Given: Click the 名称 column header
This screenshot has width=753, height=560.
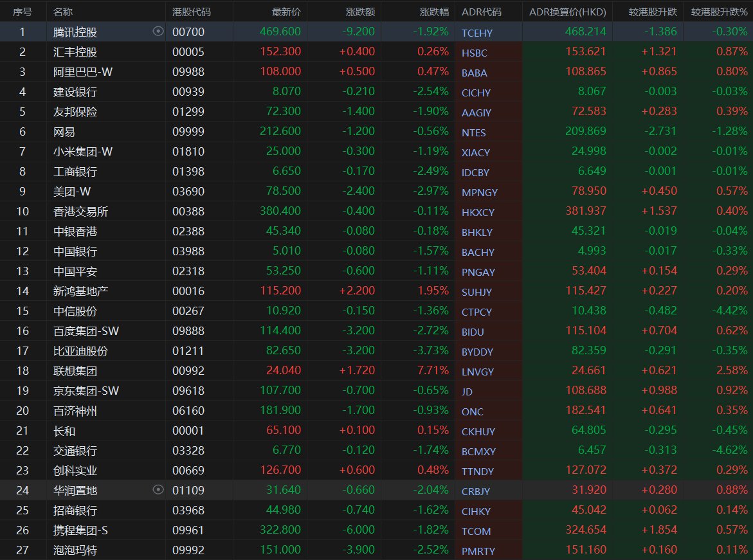Looking at the screenshot, I should coord(63,12).
